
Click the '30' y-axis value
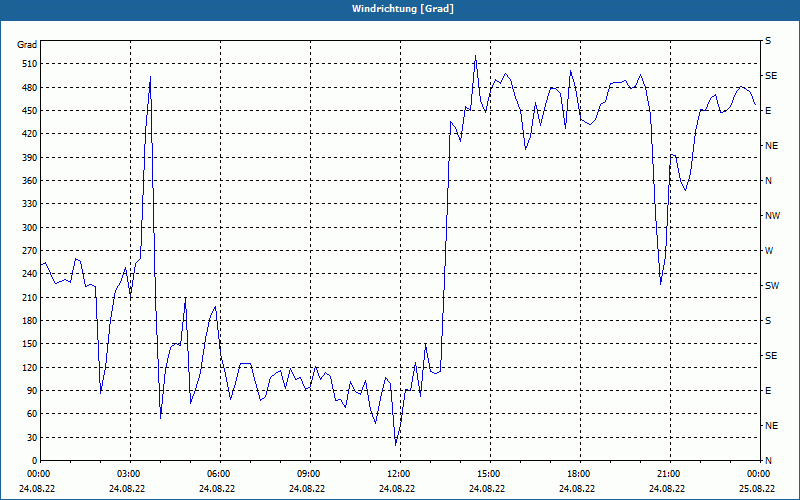[x=32, y=437]
